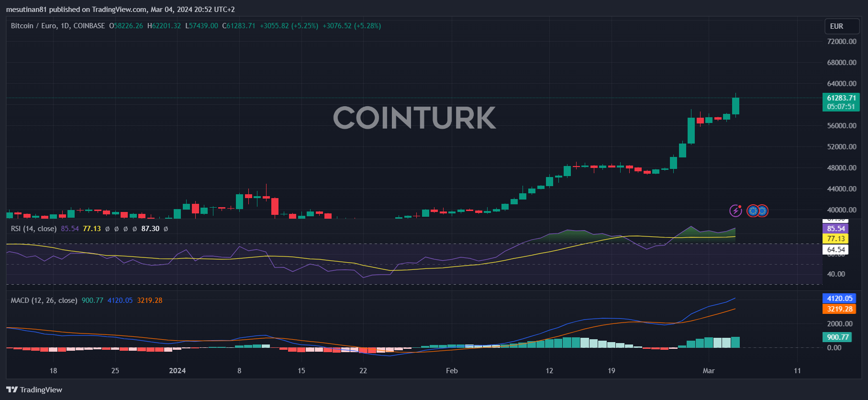Screen dimensions: 868x400
Task: Click the 8 date label on time axis
Action: 239,371
